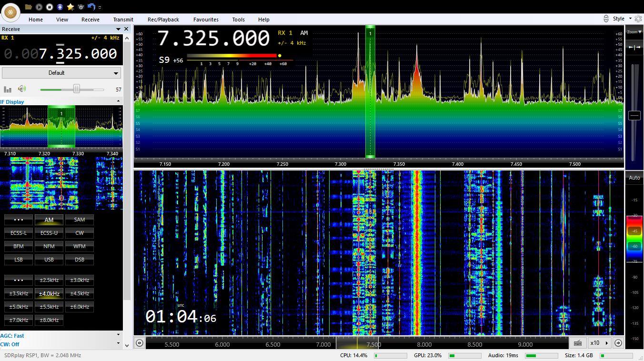Viewport: 644px width, 361px height.
Task: Set filter bandwidth to ±6.0kHz
Action: 80,307
